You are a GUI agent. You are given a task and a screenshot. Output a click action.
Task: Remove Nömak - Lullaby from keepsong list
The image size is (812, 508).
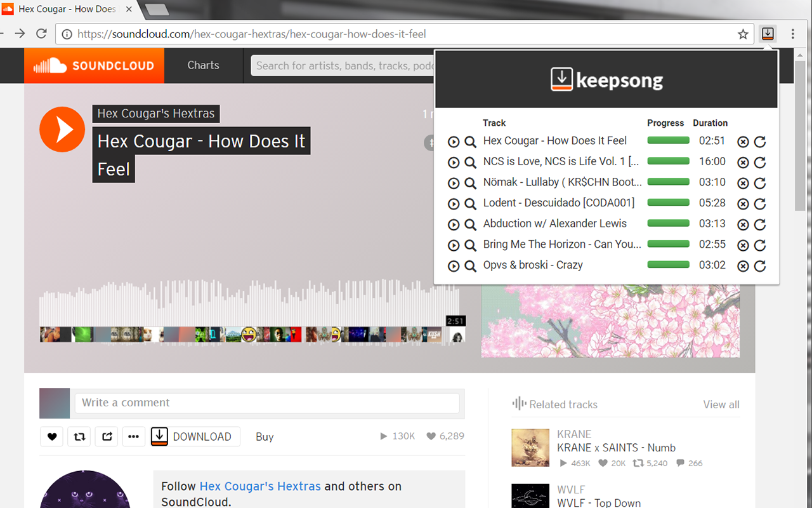click(x=743, y=184)
